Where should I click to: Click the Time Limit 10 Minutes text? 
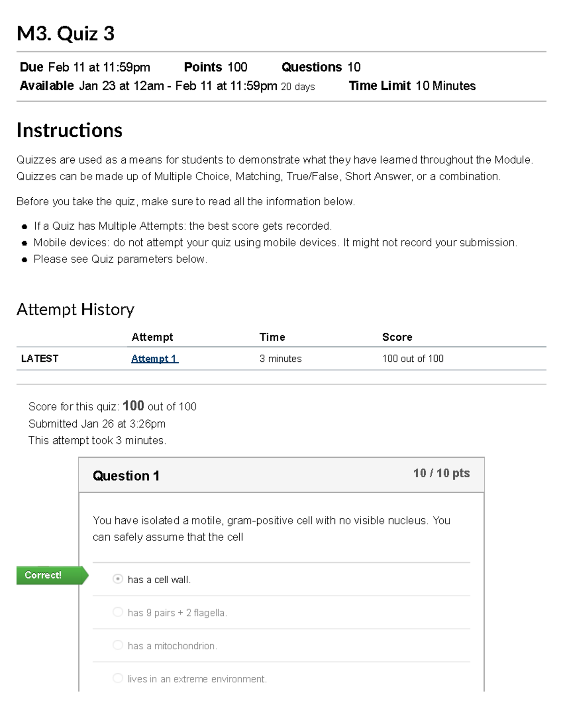coord(412,86)
